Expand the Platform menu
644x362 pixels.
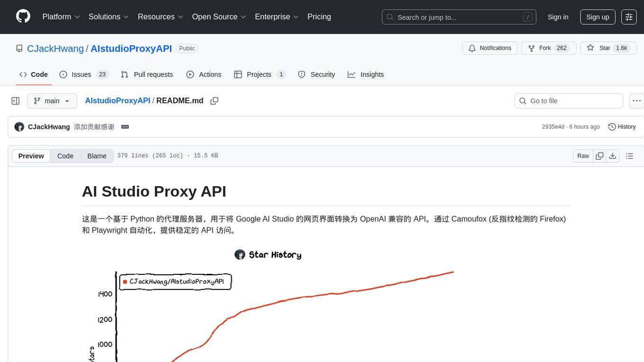click(61, 17)
